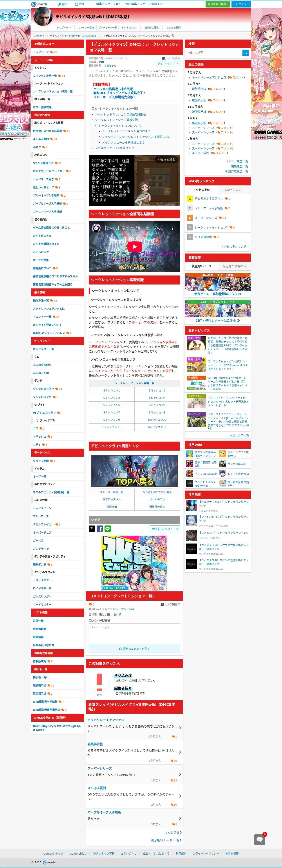Select 最近見た攻略Wiki history tab
Image resolution: width=282 pixels, height=868 pixels.
pos(234,266)
